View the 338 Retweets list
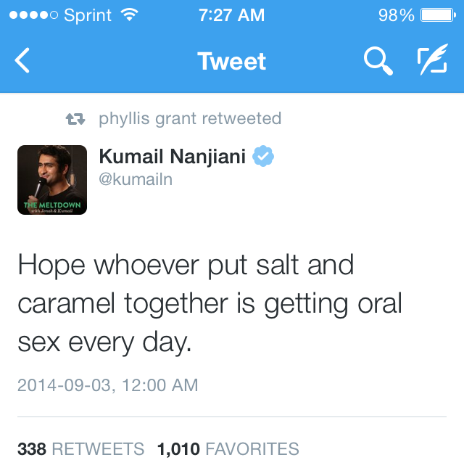Image resolution: width=464 pixels, height=476 pixels. (80, 449)
